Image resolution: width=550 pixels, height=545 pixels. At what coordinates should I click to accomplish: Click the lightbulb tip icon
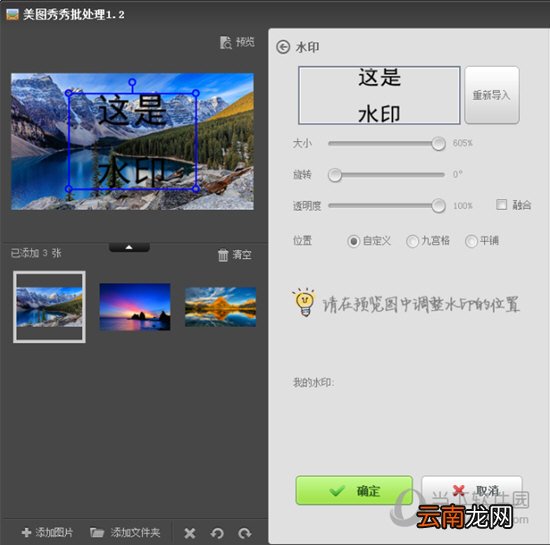(x=304, y=302)
